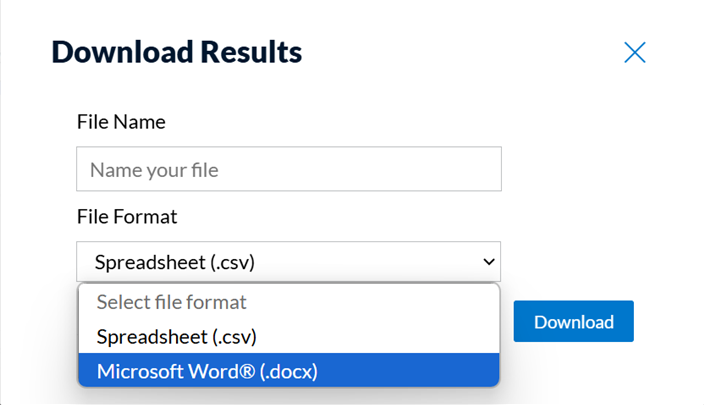Click the greyed first option in format list
The width and height of the screenshot is (704, 405).
point(171,301)
